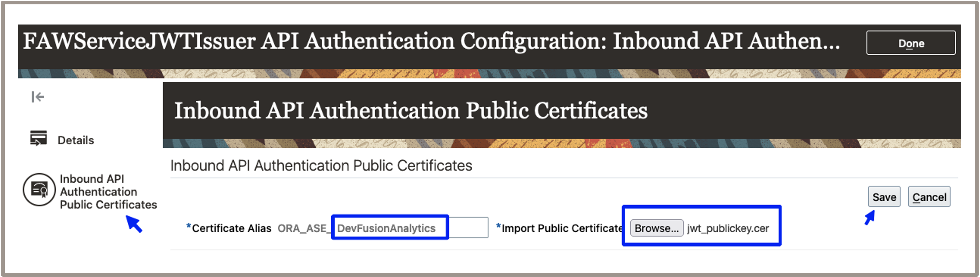Select Inbound API Authentication Public Certificates sidebar label
This screenshot has height=277, width=980.
tap(108, 191)
